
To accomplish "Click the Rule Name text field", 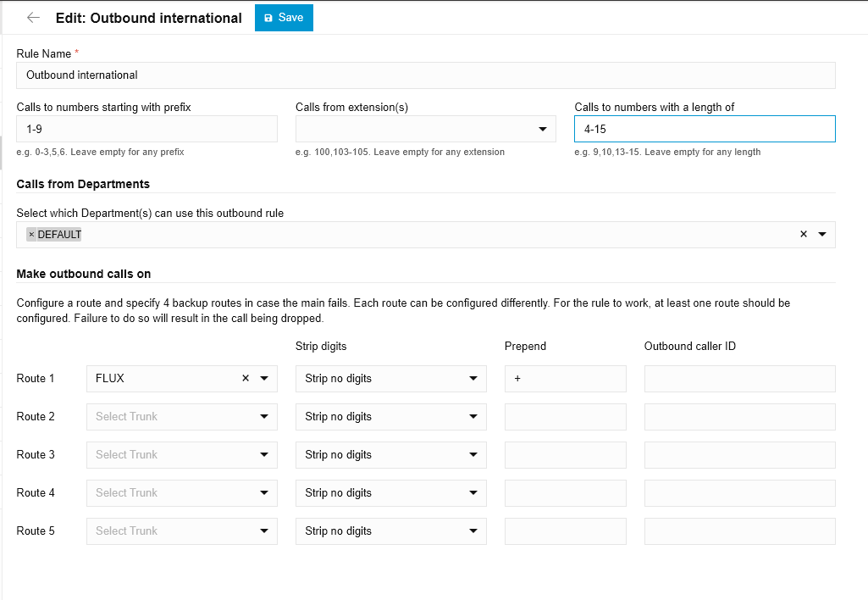I will click(425, 75).
